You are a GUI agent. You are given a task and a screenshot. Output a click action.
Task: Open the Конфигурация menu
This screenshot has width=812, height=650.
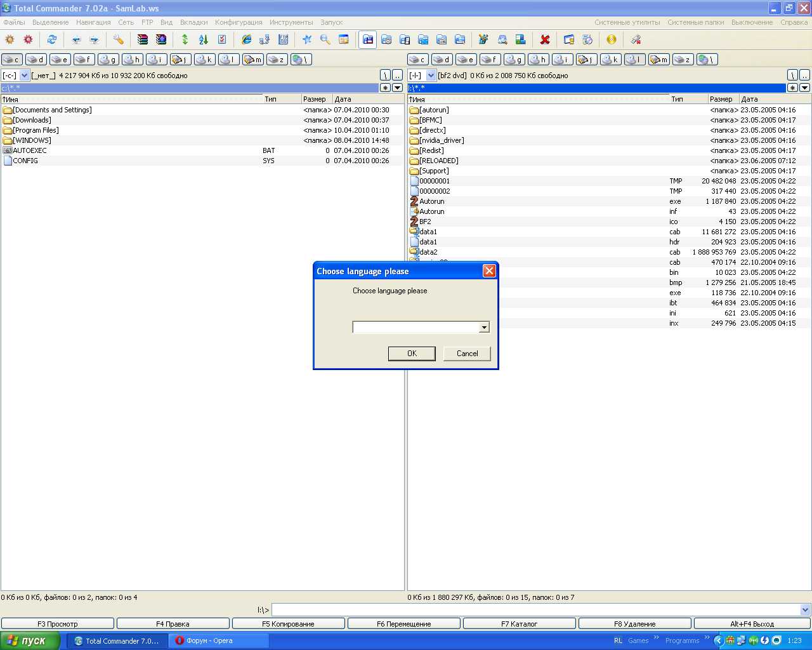point(239,22)
